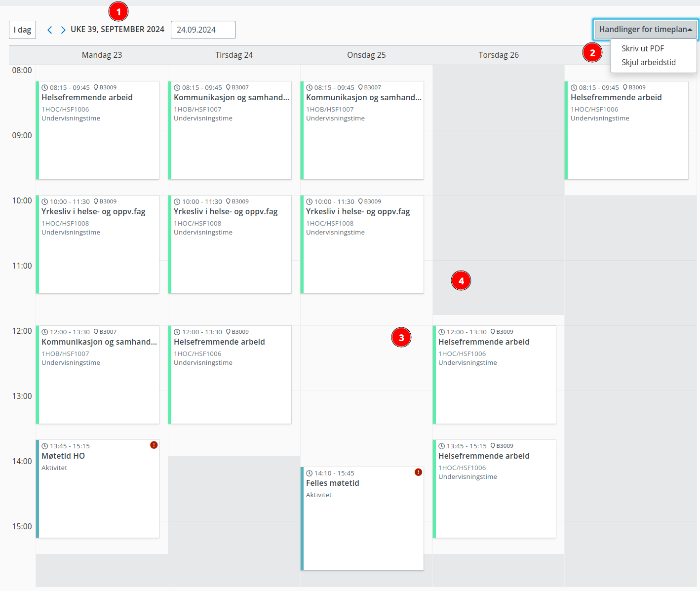Open Thursday 13:45 Helsefremmende arbeid lesson
Image resolution: width=700 pixels, height=591 pixels.
pyautogui.click(x=495, y=489)
